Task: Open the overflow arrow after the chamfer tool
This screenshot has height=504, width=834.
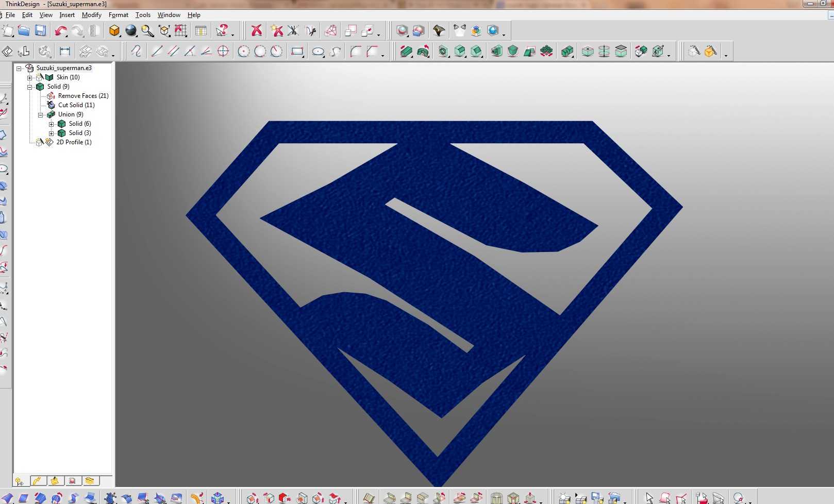Action: [382, 55]
